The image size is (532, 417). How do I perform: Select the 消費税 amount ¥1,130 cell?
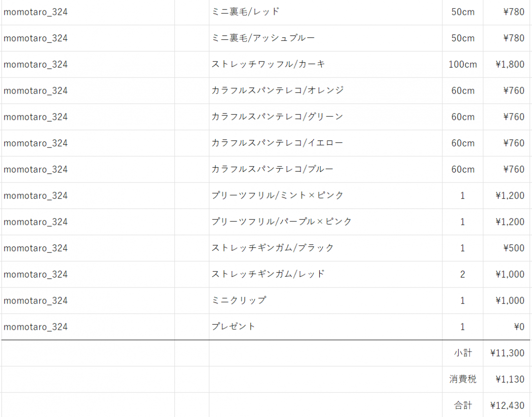(509, 379)
